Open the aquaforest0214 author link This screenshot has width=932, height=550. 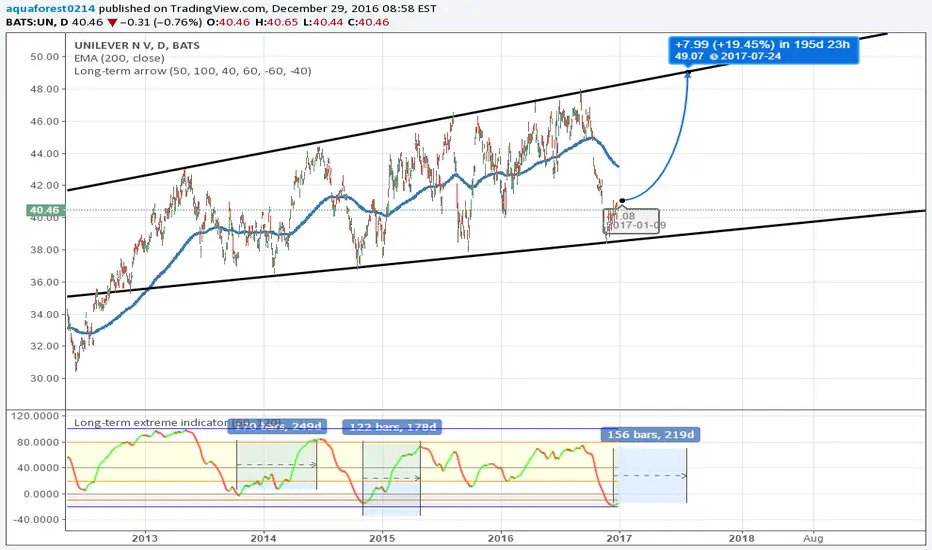[x=51, y=9]
